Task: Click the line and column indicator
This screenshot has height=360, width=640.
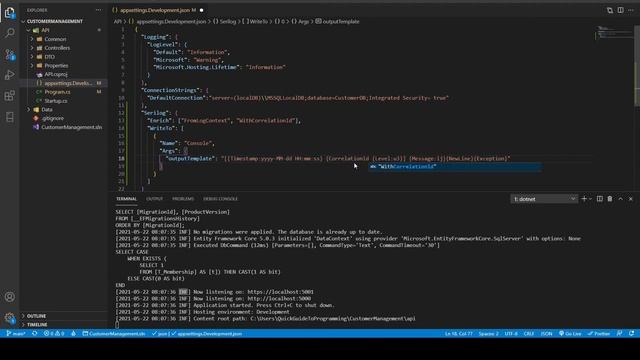Action: (x=458, y=333)
